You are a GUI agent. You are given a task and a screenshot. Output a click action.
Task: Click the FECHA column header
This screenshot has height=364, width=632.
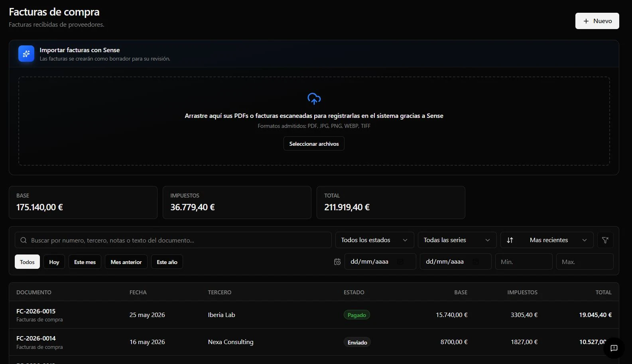click(x=138, y=292)
